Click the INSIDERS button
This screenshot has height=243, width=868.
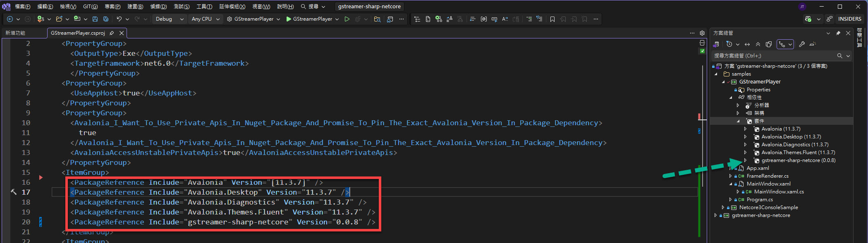(x=849, y=19)
